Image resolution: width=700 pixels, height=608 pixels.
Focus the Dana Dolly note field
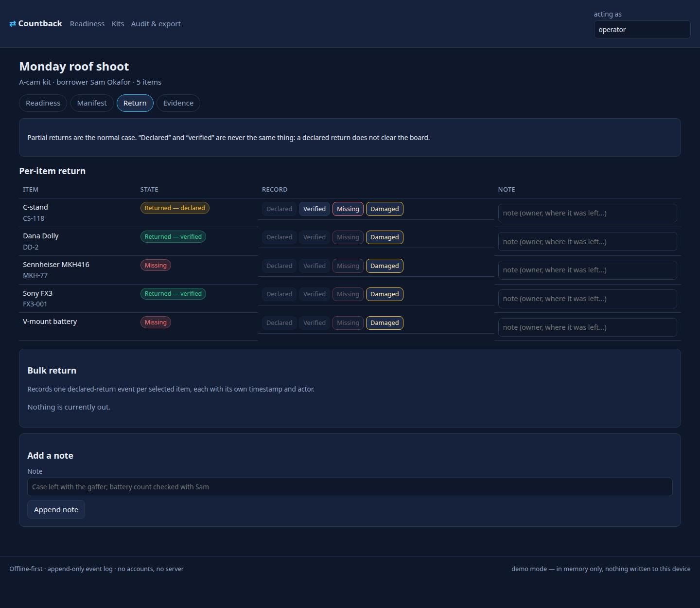[587, 242]
